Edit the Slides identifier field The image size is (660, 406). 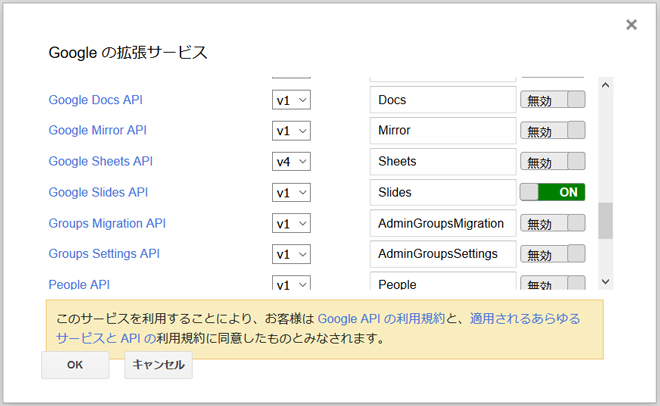point(443,192)
